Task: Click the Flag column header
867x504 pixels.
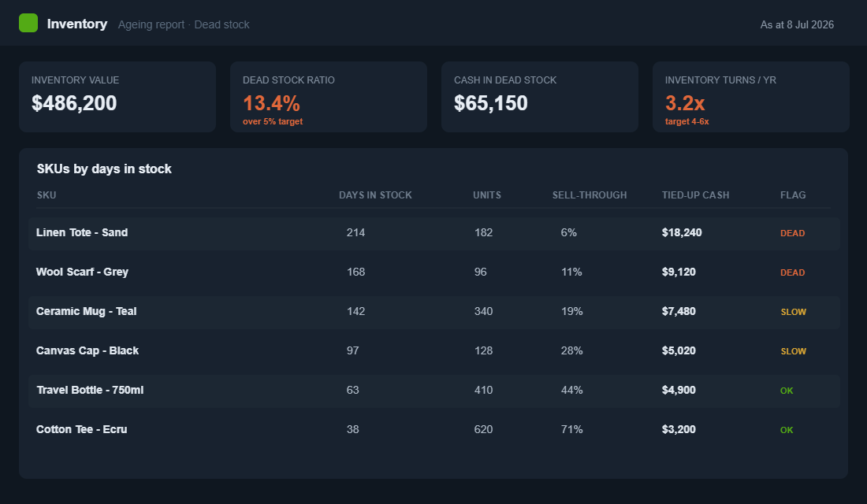Action: [x=793, y=195]
